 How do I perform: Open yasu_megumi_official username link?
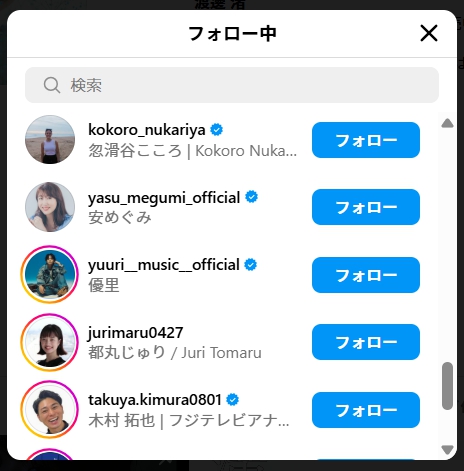(x=164, y=198)
